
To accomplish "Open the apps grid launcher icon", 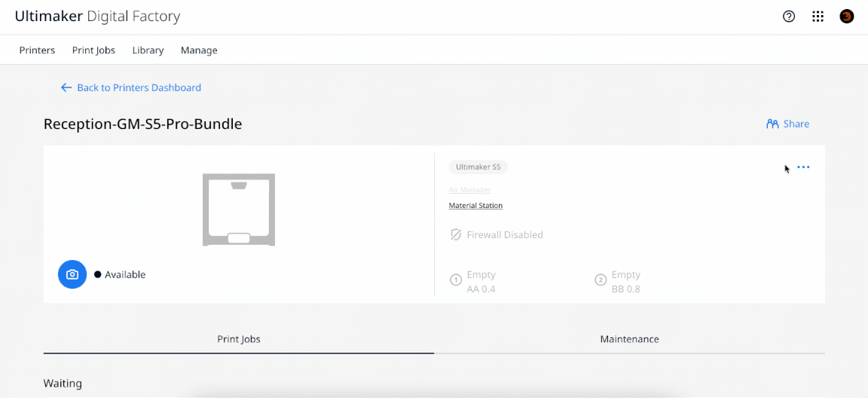I will pos(818,17).
